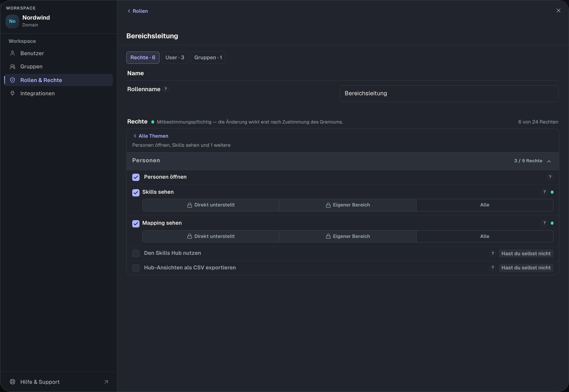Select Eigener Bereich scope for Mapping sehen
Image resolution: width=569 pixels, height=392 pixels.
[x=348, y=236]
